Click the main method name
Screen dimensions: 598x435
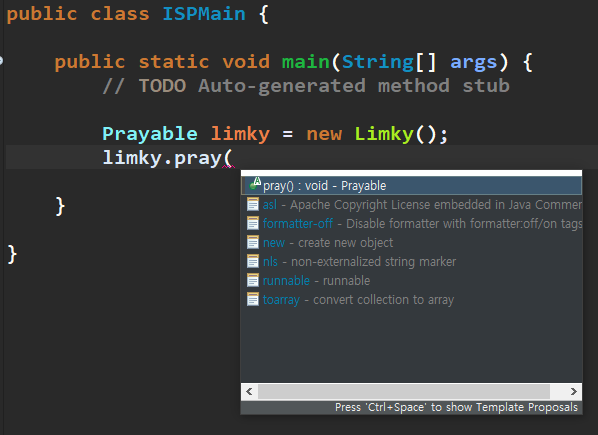coord(306,62)
